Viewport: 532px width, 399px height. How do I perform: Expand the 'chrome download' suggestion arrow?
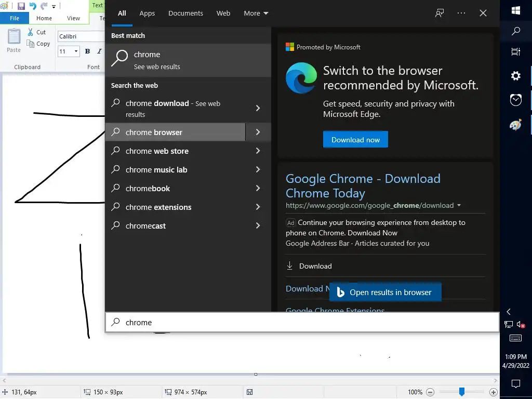point(258,108)
